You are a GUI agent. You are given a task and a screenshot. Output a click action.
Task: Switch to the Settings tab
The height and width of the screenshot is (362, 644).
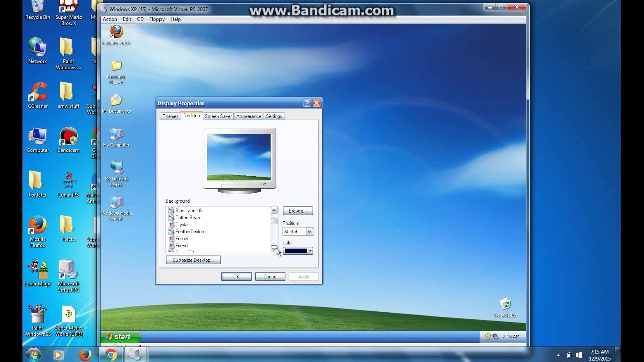[274, 116]
